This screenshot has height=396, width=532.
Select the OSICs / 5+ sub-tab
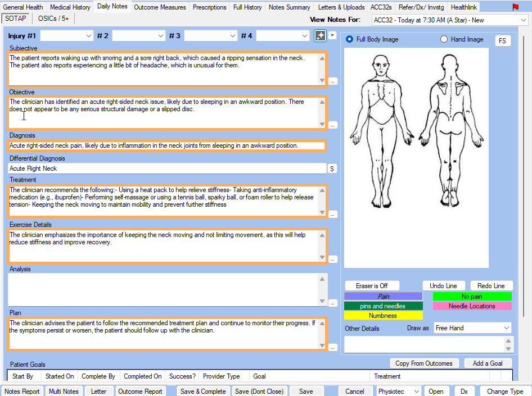(53, 19)
